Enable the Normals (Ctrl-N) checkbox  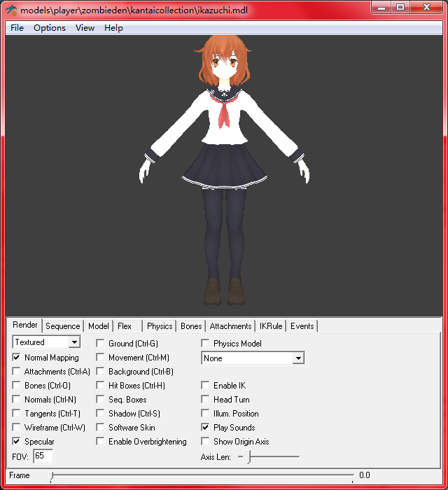[16, 399]
